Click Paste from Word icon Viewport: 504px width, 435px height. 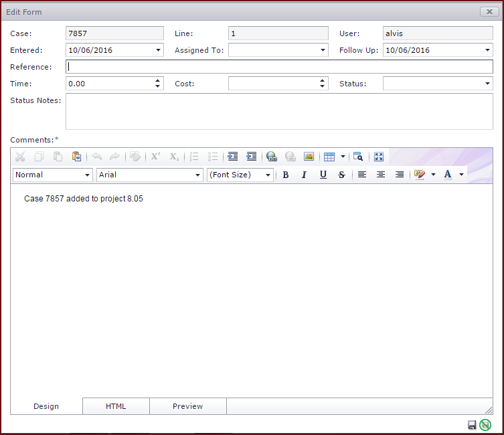tap(76, 157)
